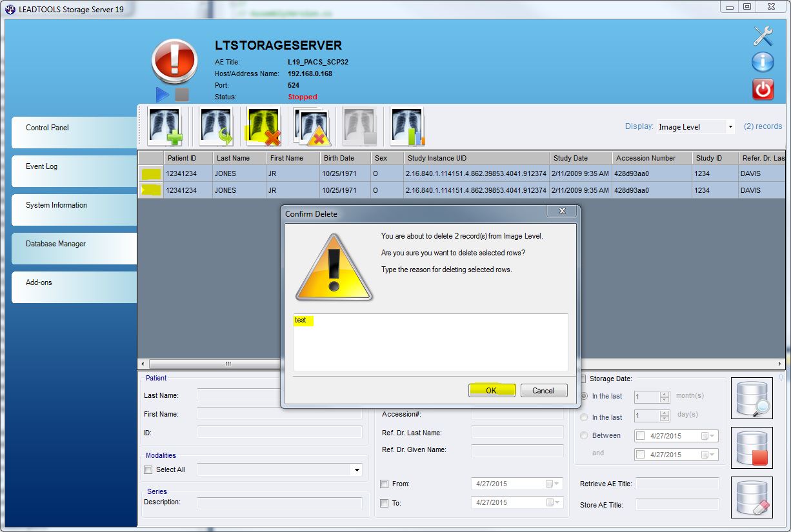The width and height of the screenshot is (791, 532).
Task: Select the Between dates radio button
Action: (x=584, y=435)
